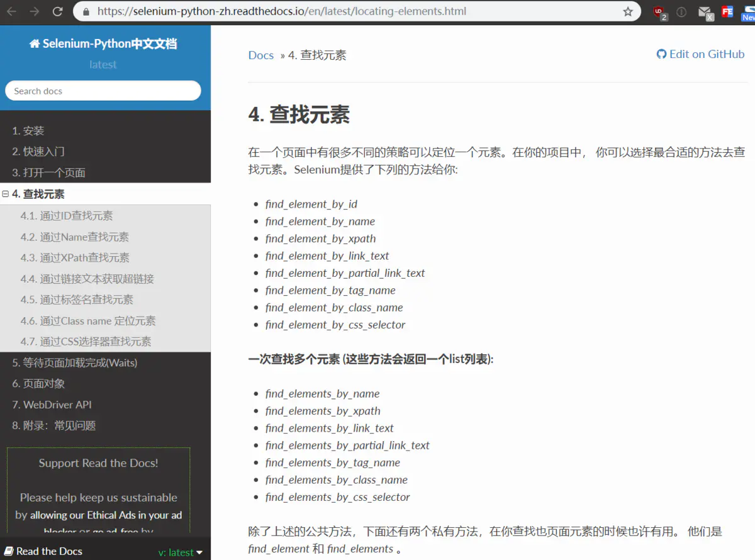Go to 4.7. 通过CSS选择器查找元素
Screen dimensions: 755x560
coord(86,342)
